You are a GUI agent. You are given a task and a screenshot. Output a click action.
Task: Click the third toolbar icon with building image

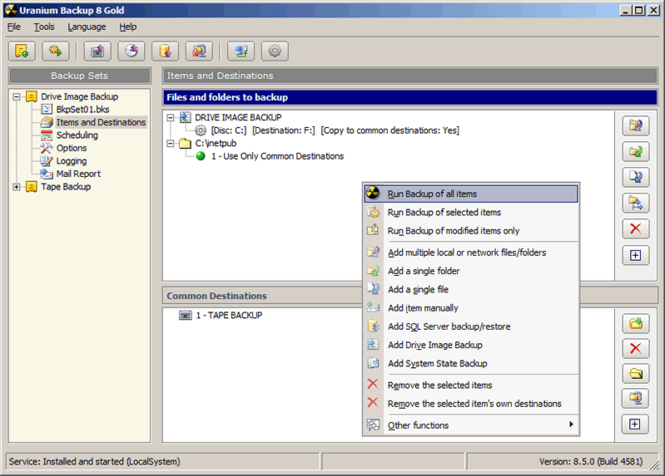pos(98,51)
